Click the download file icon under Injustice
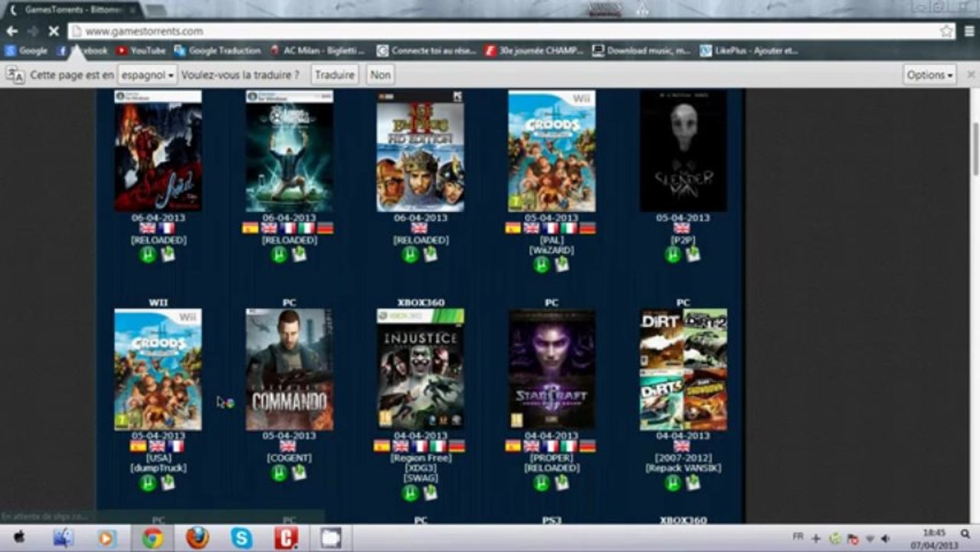The height and width of the screenshot is (552, 980). tap(431, 492)
